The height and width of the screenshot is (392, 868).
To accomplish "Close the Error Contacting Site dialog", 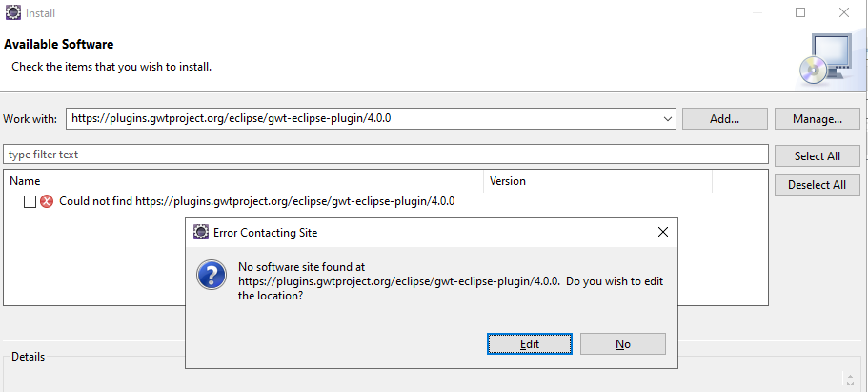I will (662, 232).
